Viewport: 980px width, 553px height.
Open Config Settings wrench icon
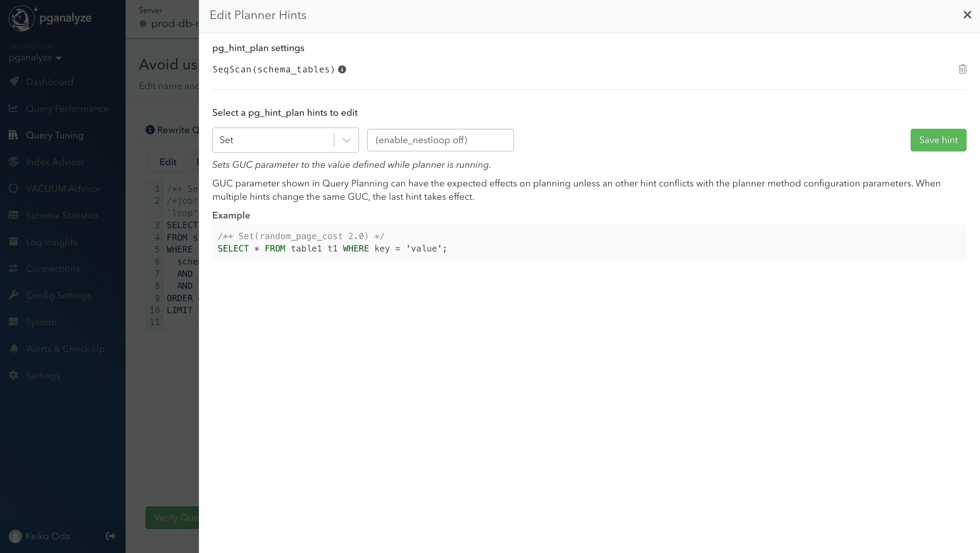click(x=14, y=295)
